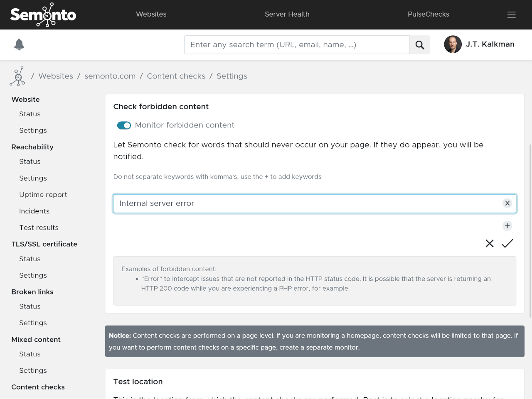Image resolution: width=532 pixels, height=399 pixels.
Task: Open Uptime report in sidebar
Action: tap(43, 195)
